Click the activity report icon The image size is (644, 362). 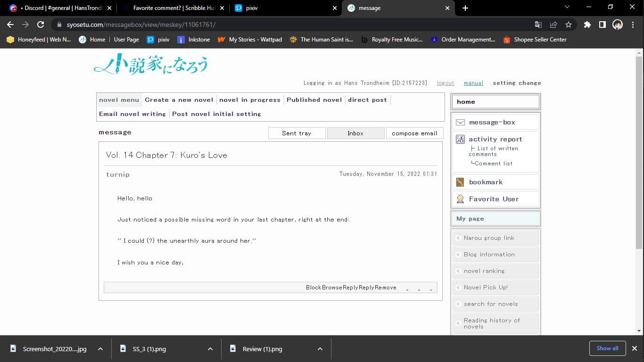(x=460, y=139)
